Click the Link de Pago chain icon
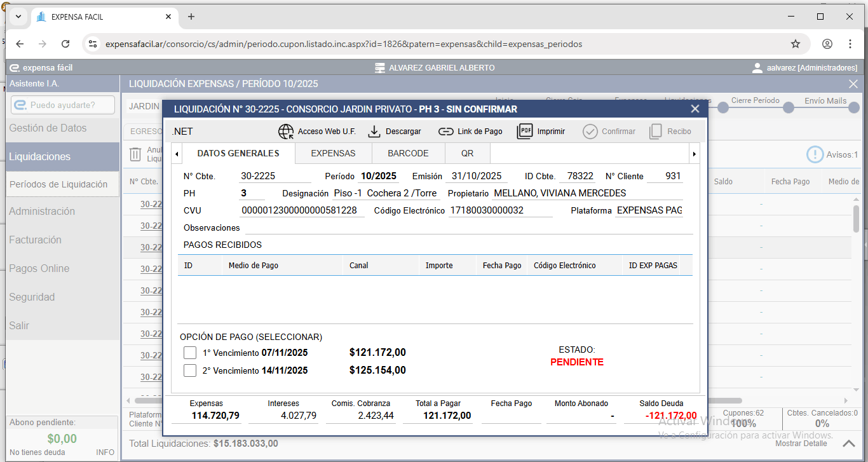The height and width of the screenshot is (462, 868). 446,132
